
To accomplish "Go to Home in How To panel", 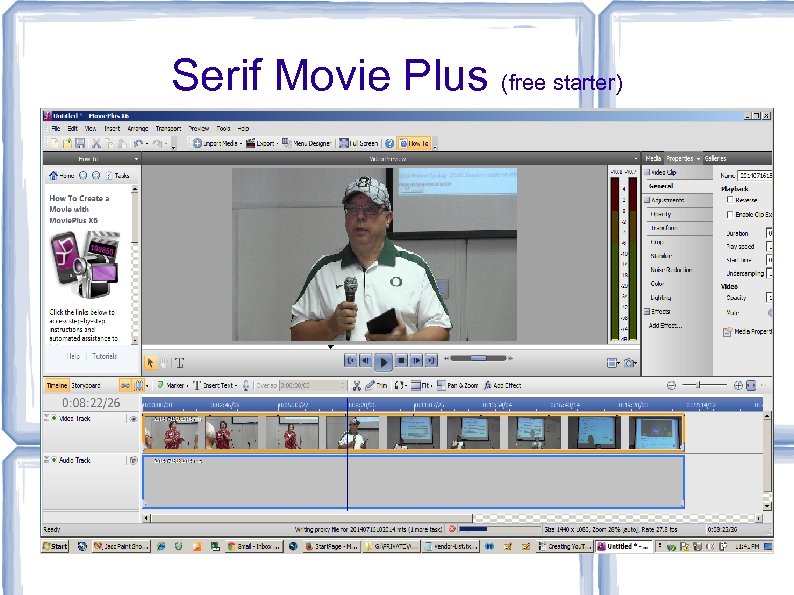I will [x=62, y=176].
